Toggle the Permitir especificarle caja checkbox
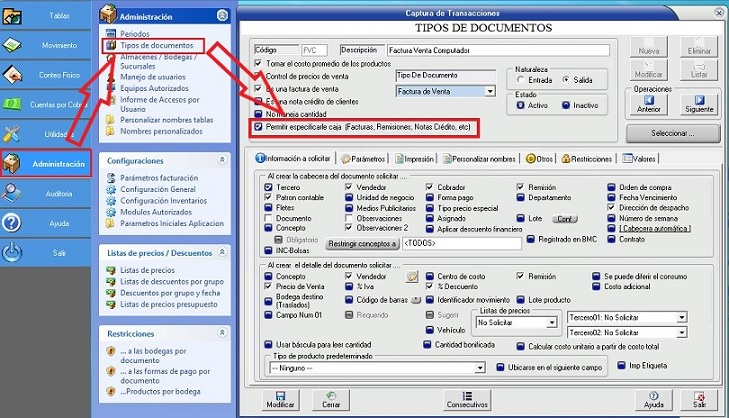The height and width of the screenshot is (418, 729). [259, 128]
